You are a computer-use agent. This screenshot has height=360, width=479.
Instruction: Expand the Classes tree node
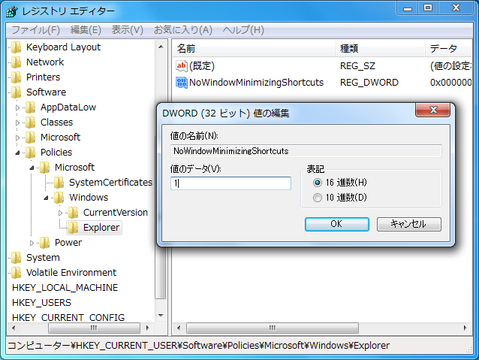pos(18,123)
